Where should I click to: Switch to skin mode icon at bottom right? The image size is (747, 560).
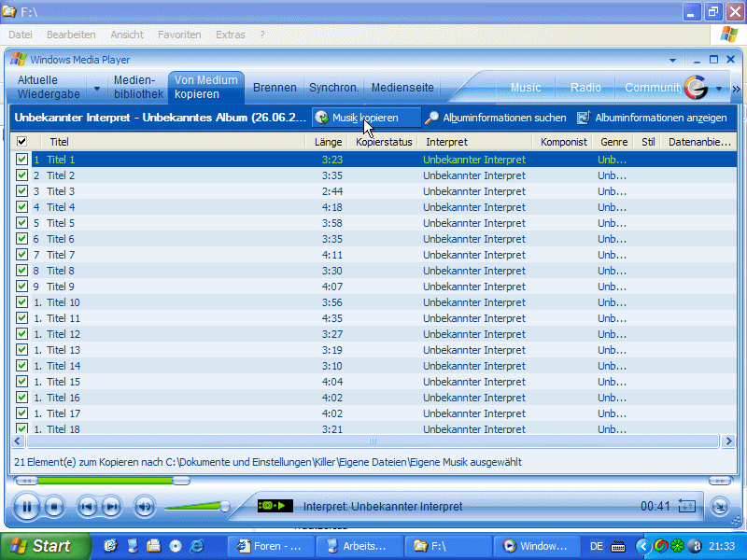[720, 507]
